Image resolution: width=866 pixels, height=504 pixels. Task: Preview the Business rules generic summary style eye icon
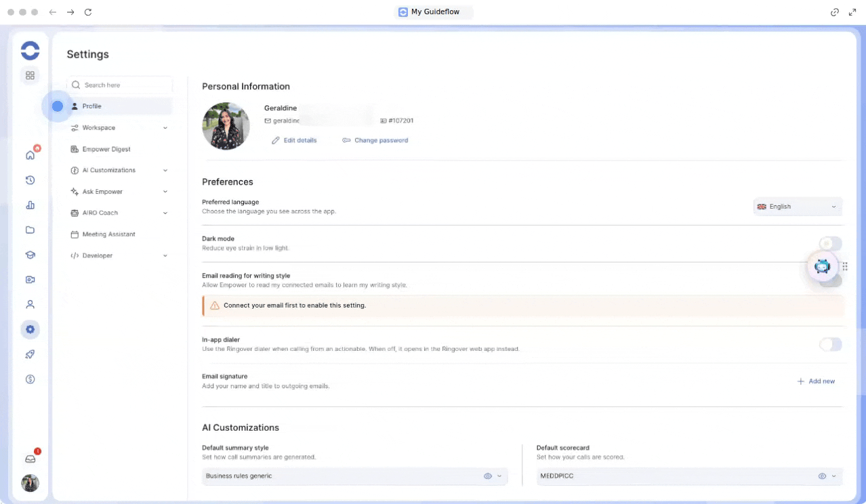(487, 476)
